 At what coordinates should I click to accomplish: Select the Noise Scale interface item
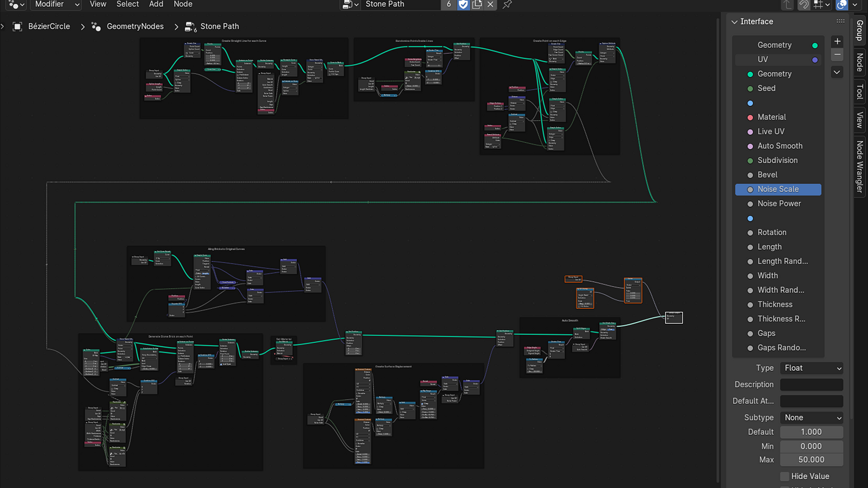778,190
